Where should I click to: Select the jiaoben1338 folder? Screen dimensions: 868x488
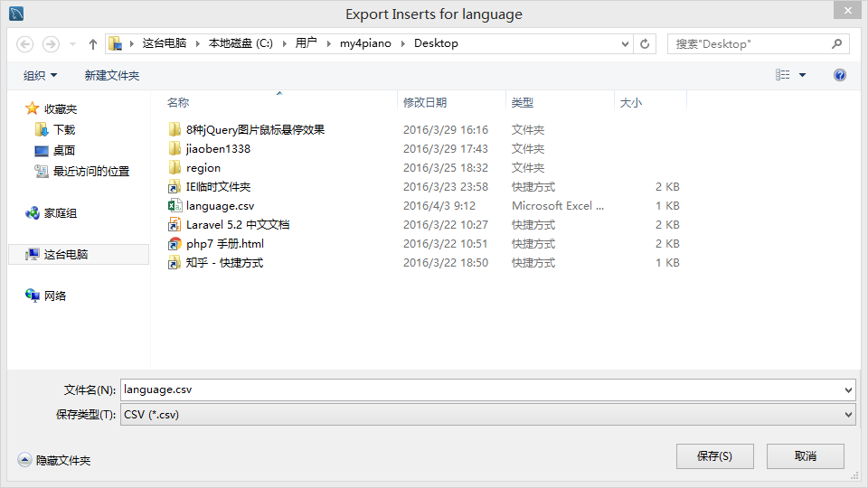(x=218, y=149)
